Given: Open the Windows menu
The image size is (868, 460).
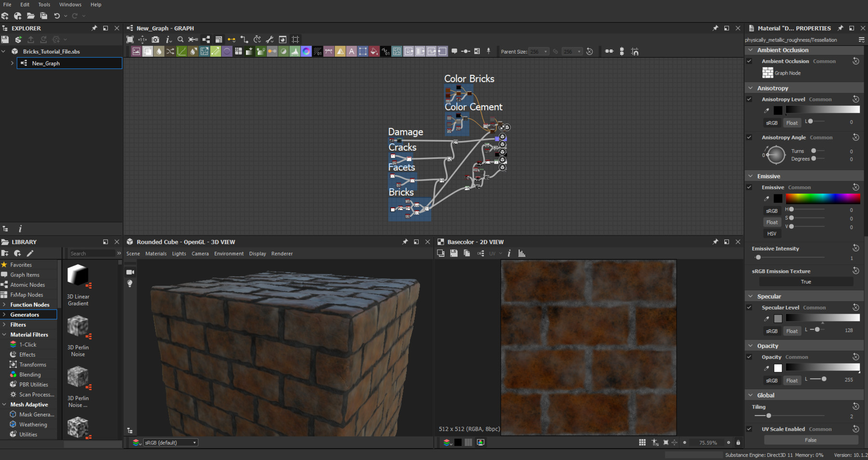Looking at the screenshot, I should click(70, 4).
